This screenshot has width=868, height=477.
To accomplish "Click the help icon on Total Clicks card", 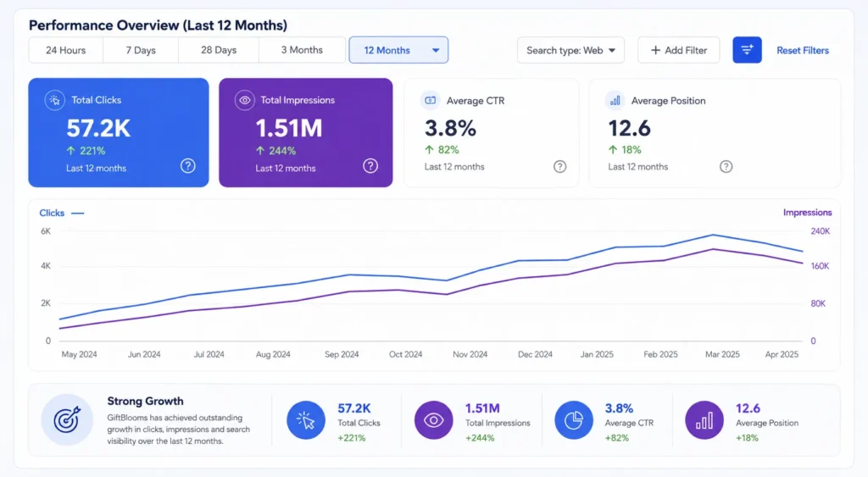I will coord(187,165).
